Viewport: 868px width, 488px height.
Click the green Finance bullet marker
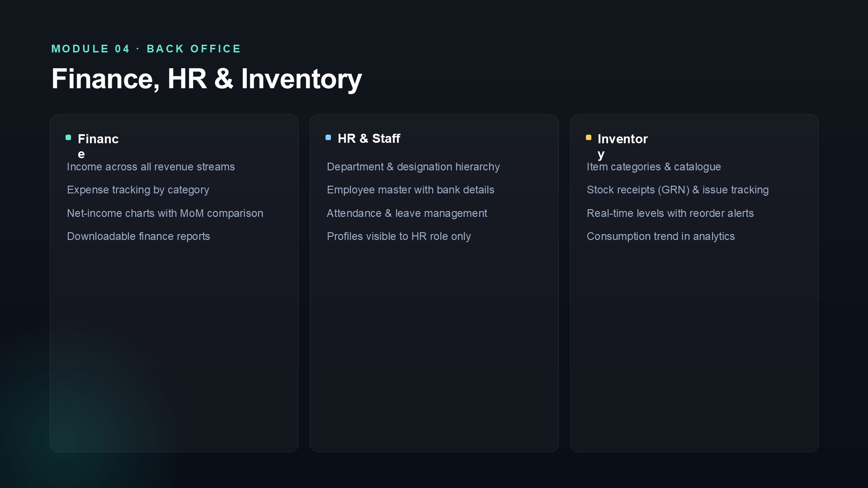(x=68, y=137)
